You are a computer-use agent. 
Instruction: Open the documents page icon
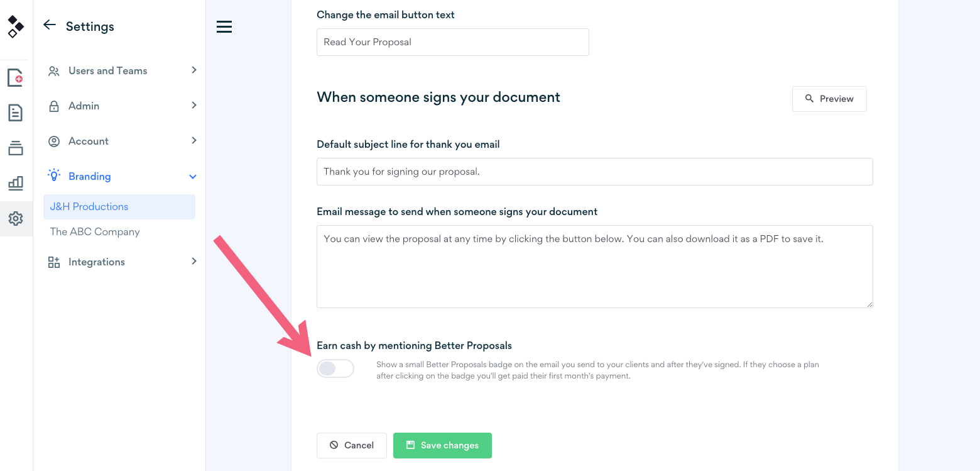coord(16,113)
